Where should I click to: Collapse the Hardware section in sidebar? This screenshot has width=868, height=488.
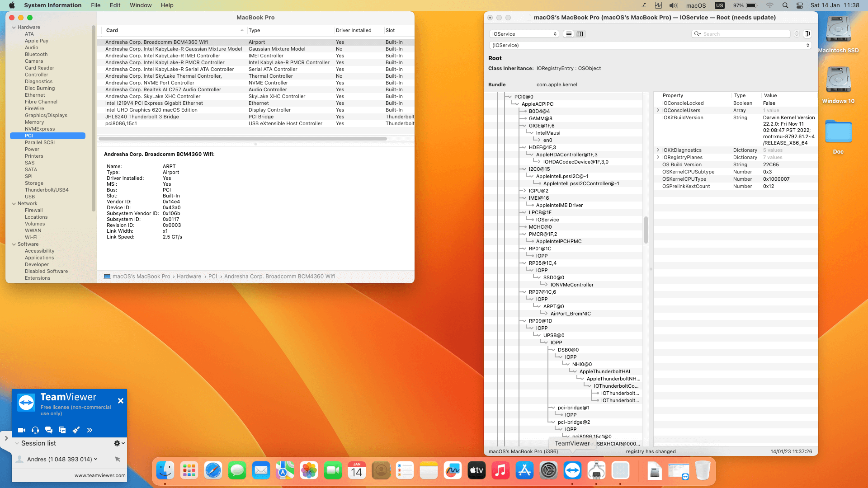(14, 28)
